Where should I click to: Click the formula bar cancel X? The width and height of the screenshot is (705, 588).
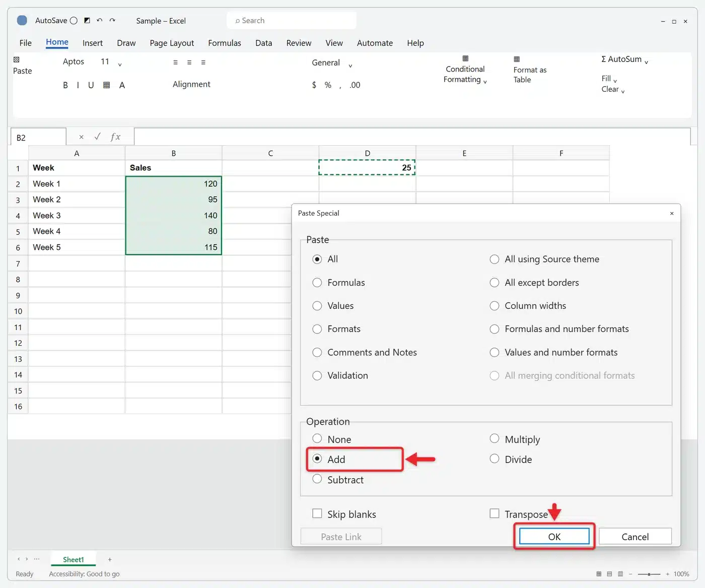(82, 137)
